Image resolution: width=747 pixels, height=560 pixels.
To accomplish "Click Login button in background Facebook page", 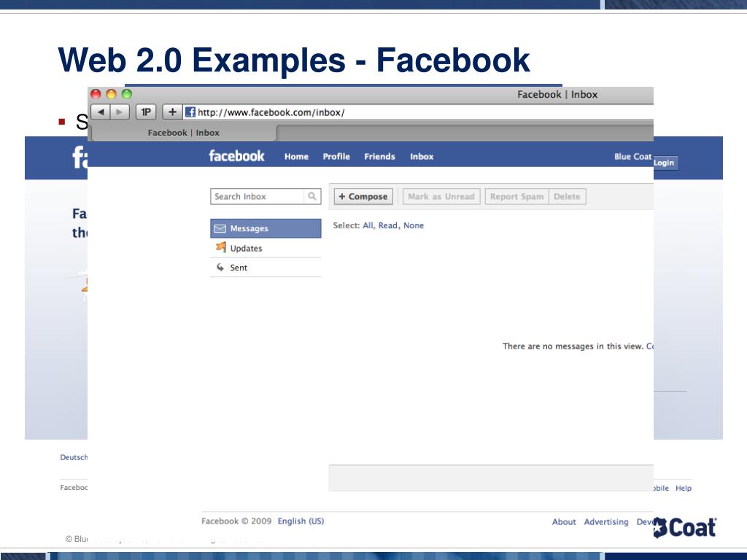I will pos(665,163).
